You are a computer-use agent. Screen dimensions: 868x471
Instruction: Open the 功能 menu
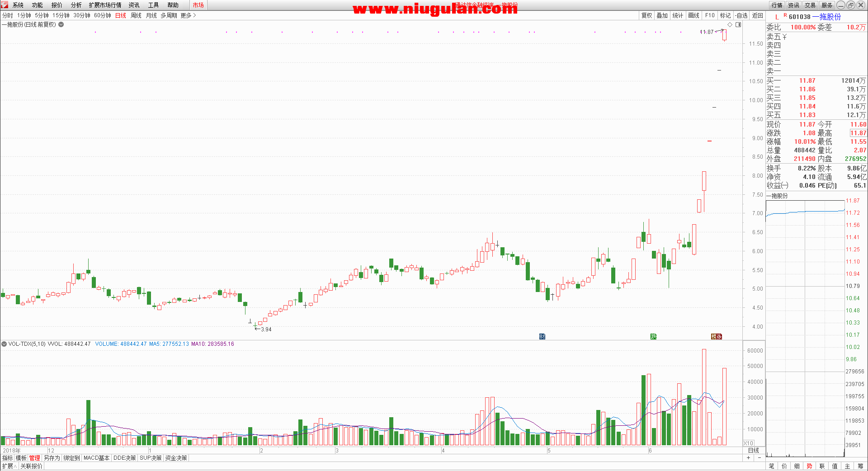tap(38, 5)
